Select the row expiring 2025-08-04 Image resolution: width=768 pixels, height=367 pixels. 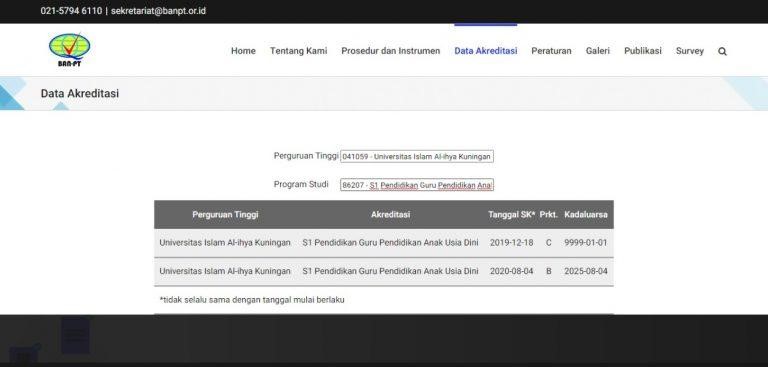point(384,271)
